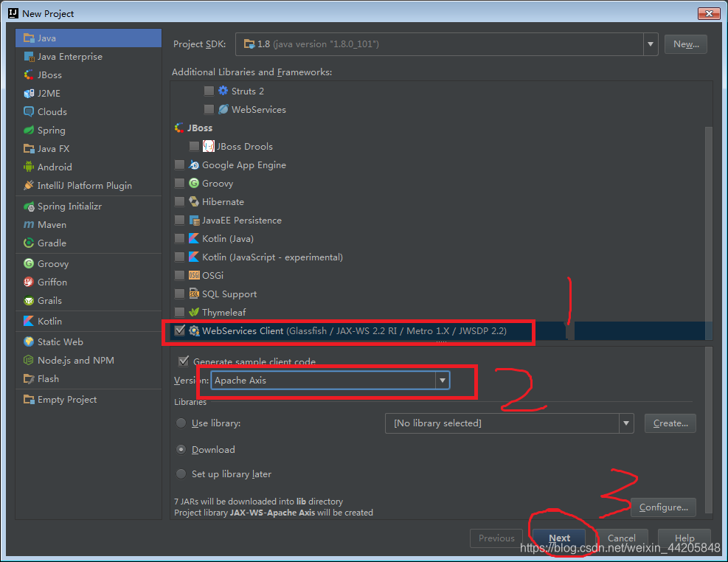Click the Griffon icon
This screenshot has height=562, width=728.
pos(29,282)
